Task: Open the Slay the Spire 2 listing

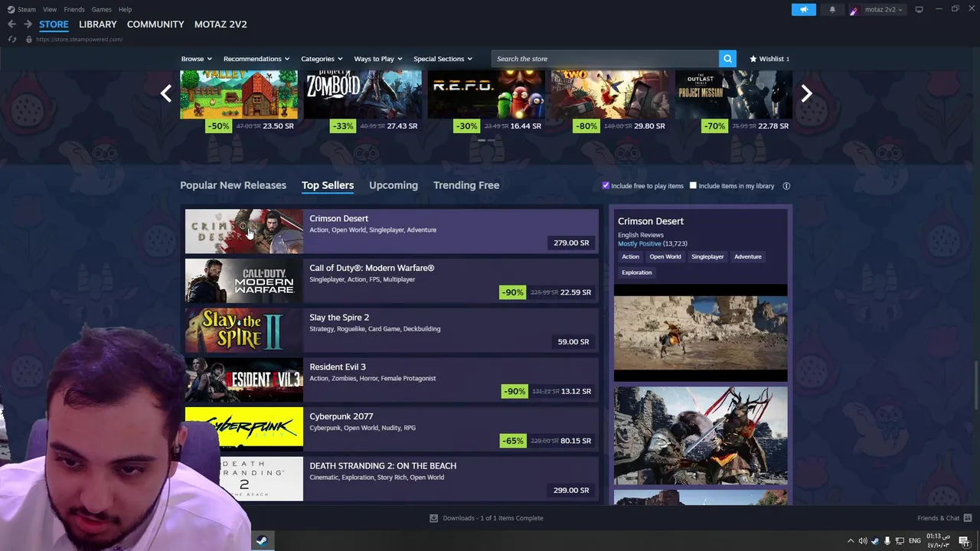Action: 391,330
